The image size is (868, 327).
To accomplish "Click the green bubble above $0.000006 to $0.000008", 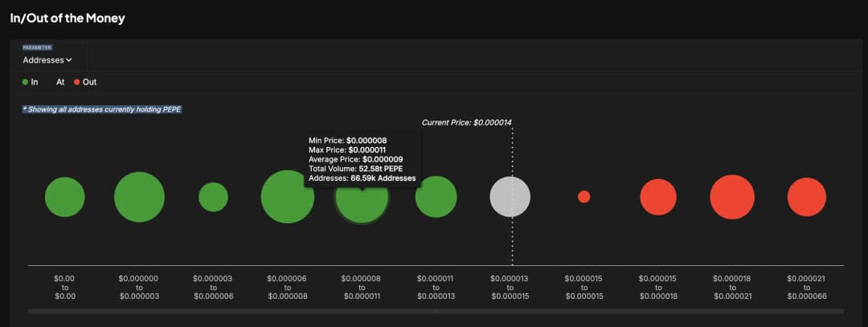I will click(287, 197).
